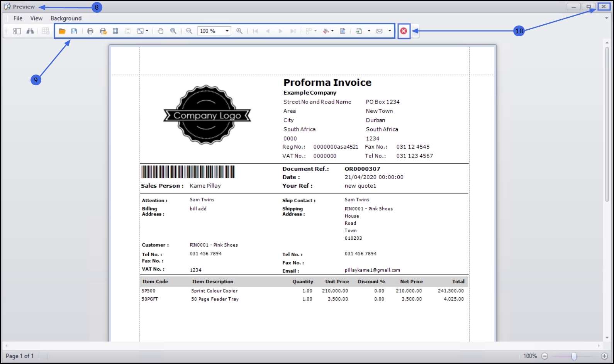Click the Open document folder icon

pyautogui.click(x=62, y=31)
